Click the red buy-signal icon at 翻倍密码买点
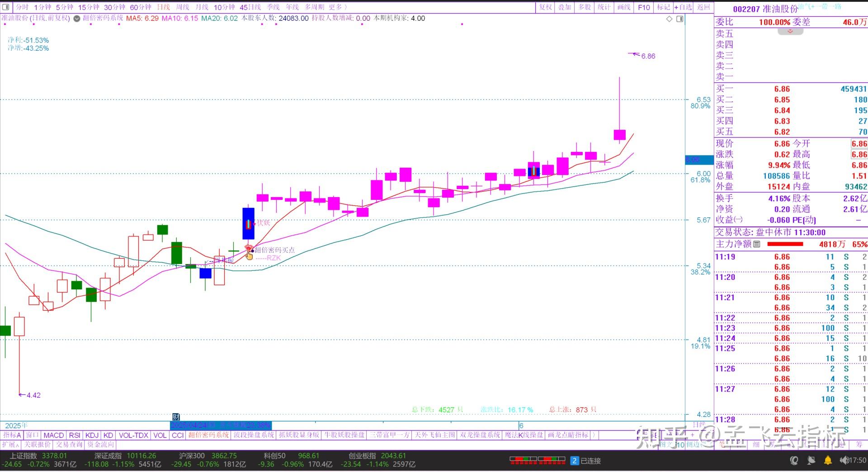Viewport: 868px width, 472px height. click(x=248, y=248)
